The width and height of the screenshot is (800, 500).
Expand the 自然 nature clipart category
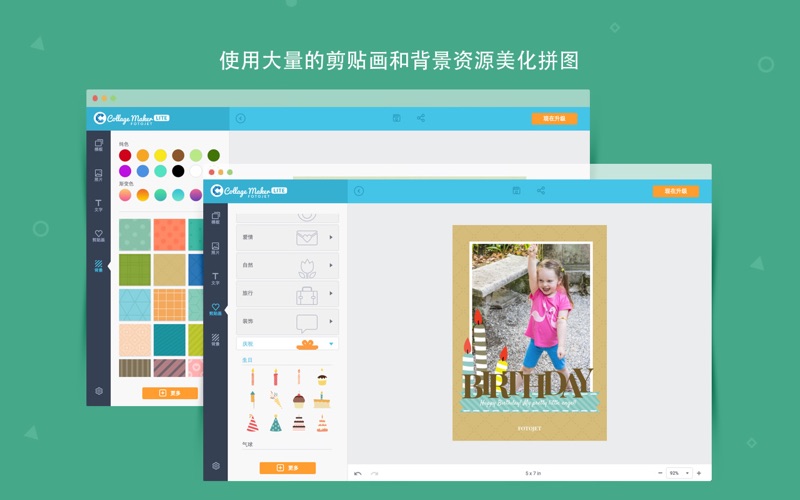point(287,265)
